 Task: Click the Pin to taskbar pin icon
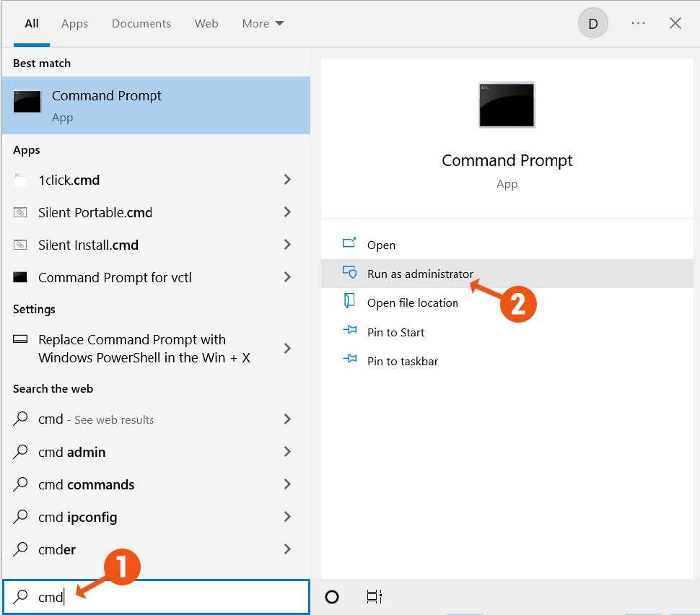349,359
